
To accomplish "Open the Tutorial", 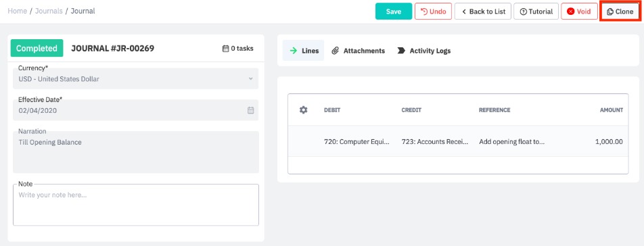I will point(536,11).
